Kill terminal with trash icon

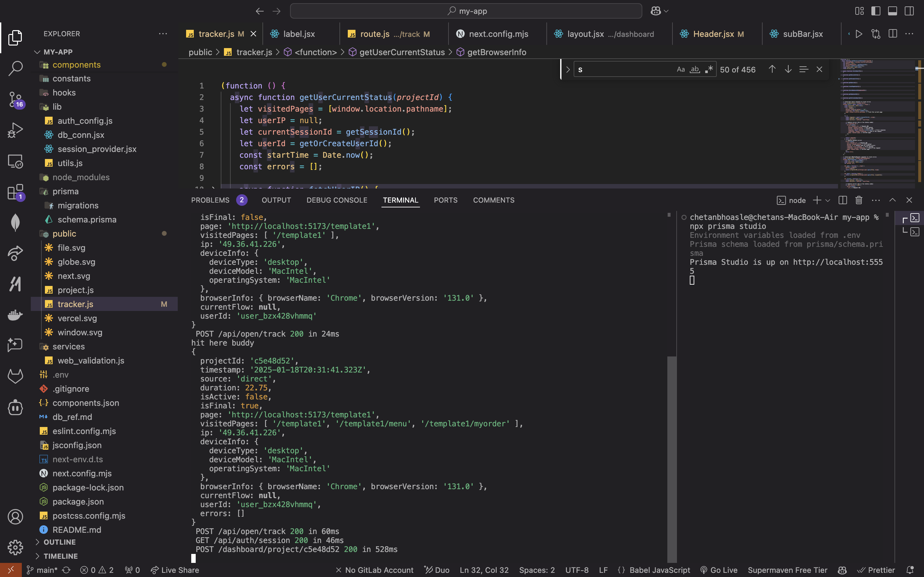[859, 200]
